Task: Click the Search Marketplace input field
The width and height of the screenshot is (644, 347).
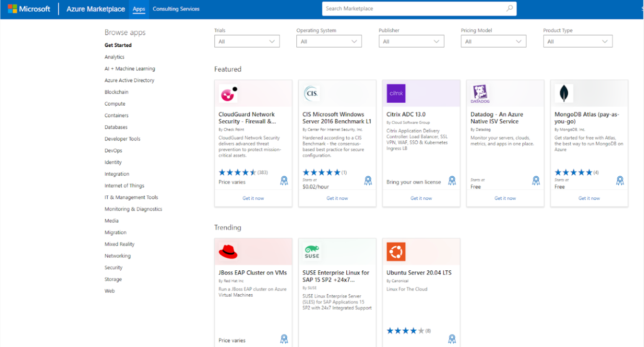Action: 419,8
